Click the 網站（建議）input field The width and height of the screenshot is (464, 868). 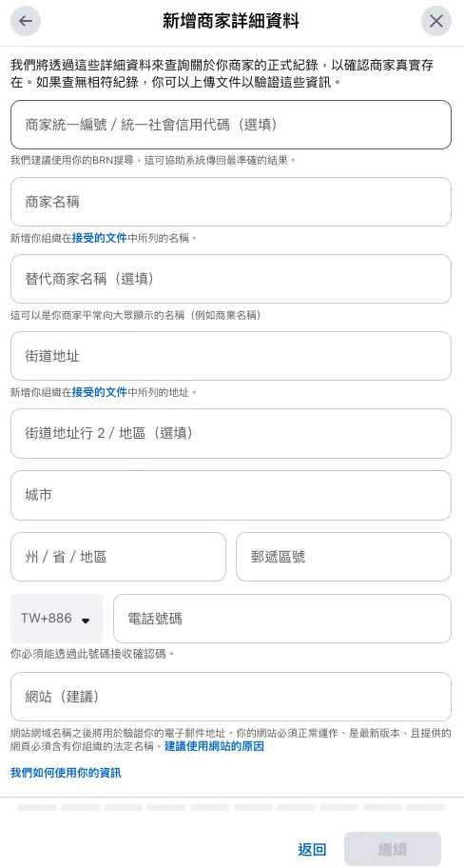[x=231, y=697]
